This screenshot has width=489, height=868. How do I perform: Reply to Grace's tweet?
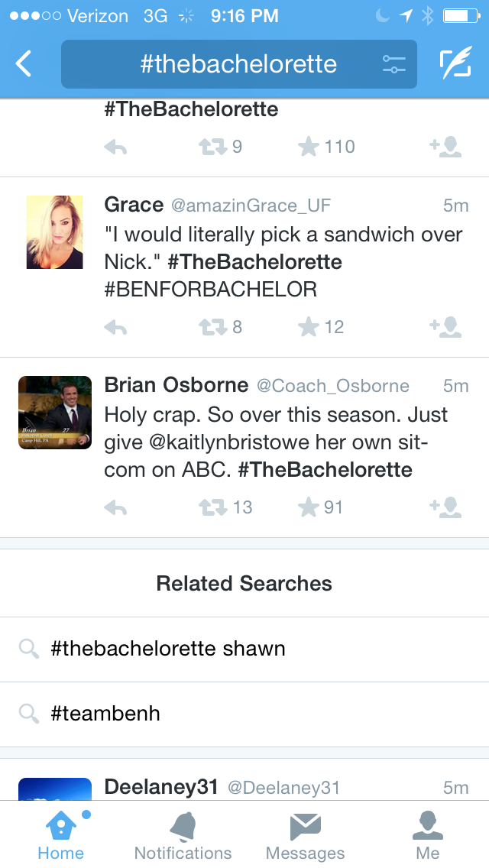[x=115, y=328]
